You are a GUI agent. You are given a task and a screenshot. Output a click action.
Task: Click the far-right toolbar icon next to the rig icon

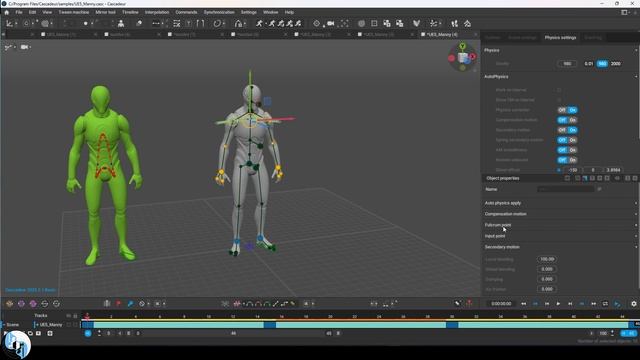[467, 24]
